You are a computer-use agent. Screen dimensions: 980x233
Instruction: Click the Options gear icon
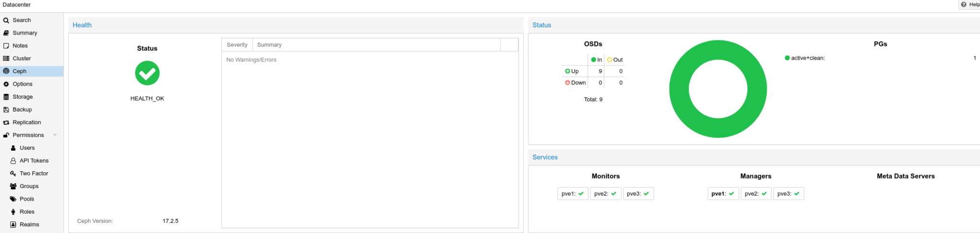click(x=6, y=84)
